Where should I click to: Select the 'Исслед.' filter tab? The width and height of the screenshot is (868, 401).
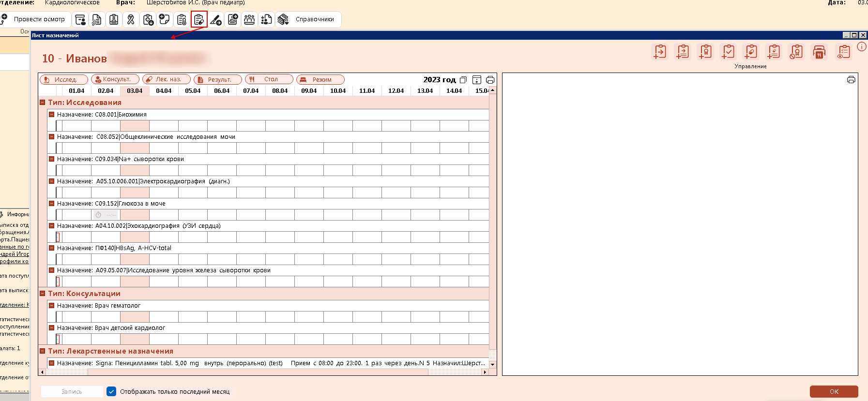pyautogui.click(x=64, y=79)
